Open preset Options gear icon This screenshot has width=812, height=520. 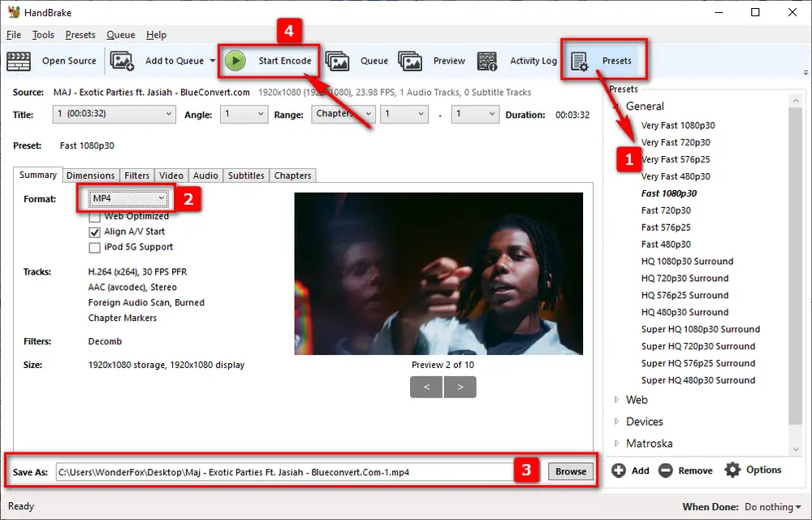(732, 470)
